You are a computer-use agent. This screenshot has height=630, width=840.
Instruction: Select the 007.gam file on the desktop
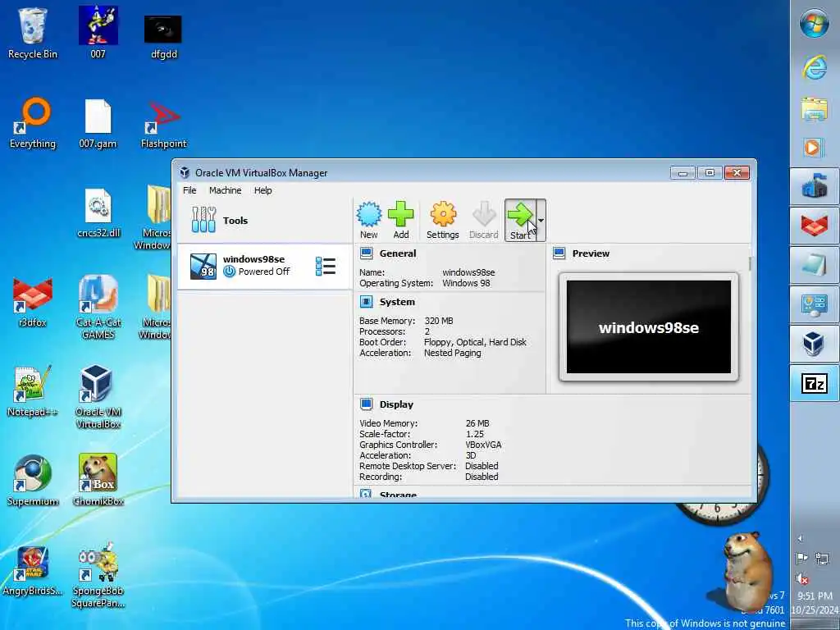[x=98, y=125]
